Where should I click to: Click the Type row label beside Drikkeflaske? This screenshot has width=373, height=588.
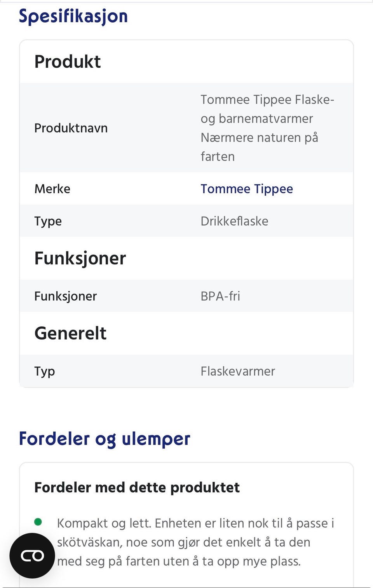click(x=48, y=221)
